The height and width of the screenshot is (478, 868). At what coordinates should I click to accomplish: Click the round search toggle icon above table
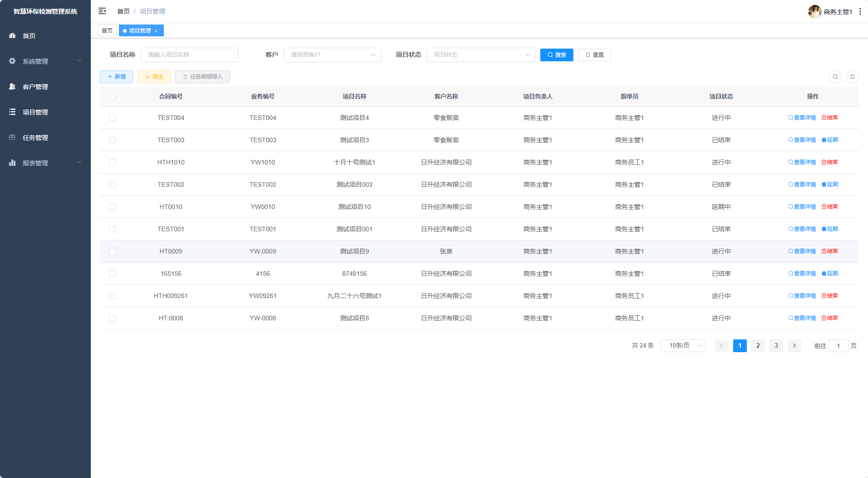[835, 77]
